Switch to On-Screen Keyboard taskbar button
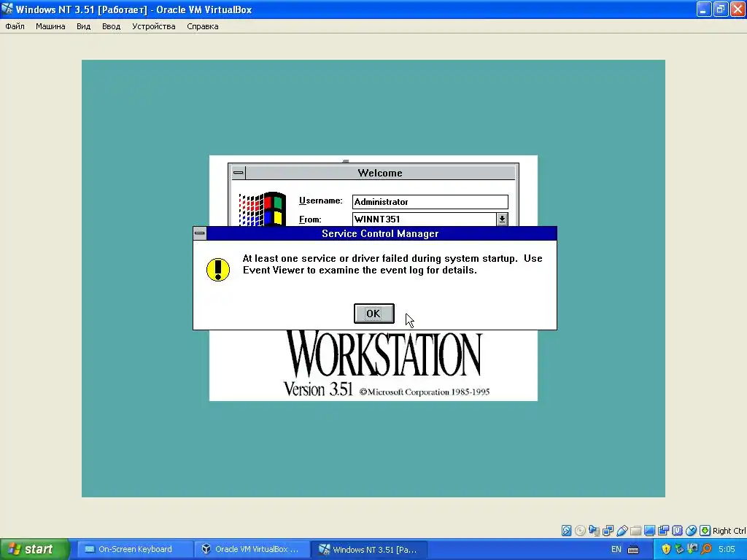 click(x=135, y=550)
